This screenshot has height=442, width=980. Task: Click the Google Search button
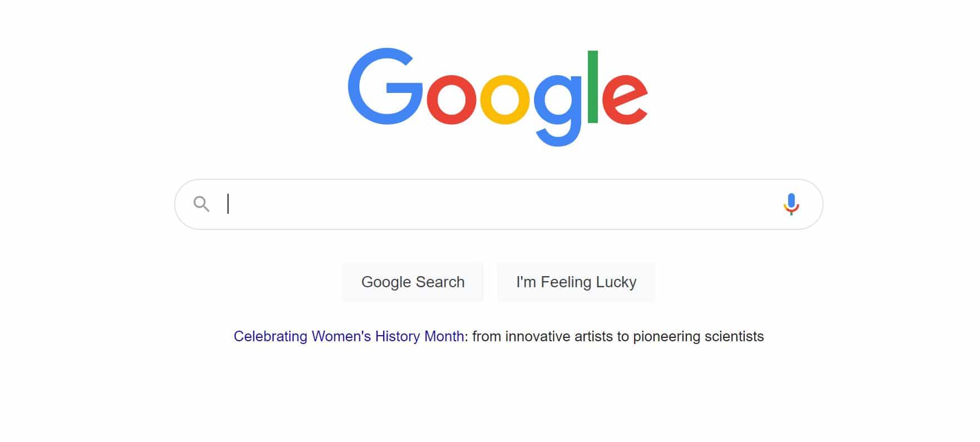click(413, 282)
